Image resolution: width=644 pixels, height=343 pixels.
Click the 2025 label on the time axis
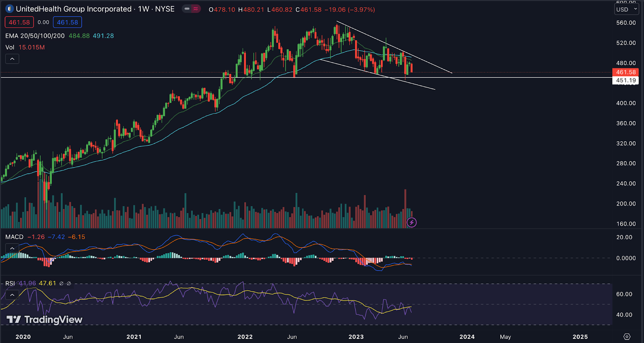pos(580,337)
